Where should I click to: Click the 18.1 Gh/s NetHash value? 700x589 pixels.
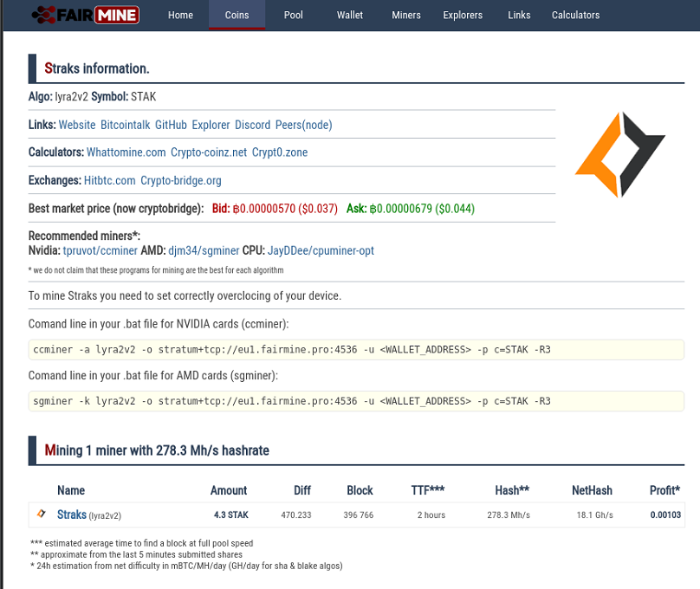point(594,515)
